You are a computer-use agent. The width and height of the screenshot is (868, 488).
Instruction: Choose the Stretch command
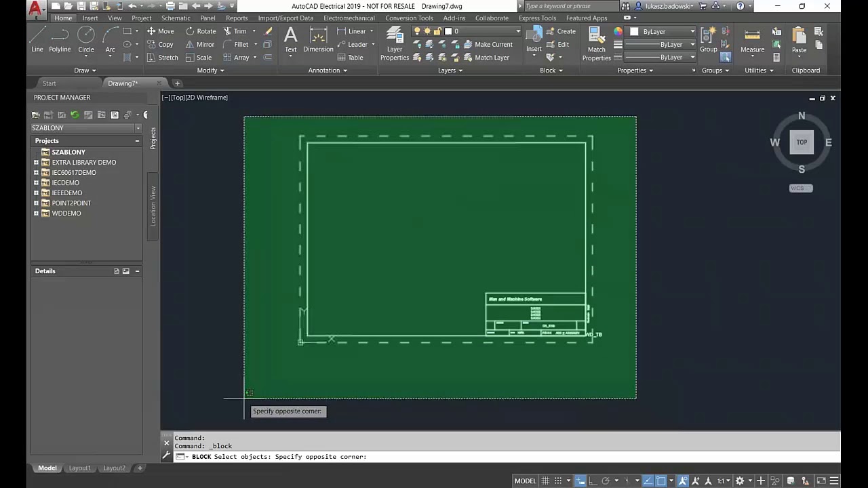(163, 58)
